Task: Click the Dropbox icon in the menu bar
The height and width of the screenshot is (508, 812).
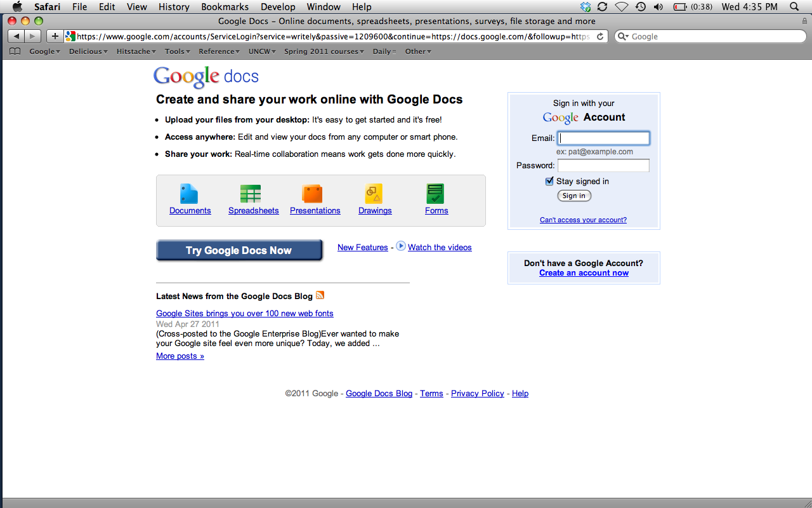Action: tap(586, 6)
